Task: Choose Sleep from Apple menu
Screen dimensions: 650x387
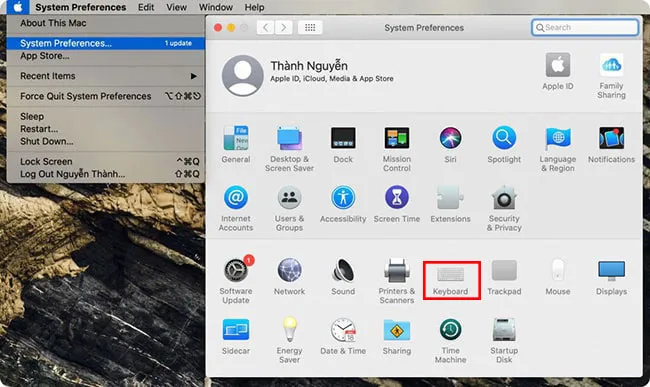Action: (x=106, y=116)
